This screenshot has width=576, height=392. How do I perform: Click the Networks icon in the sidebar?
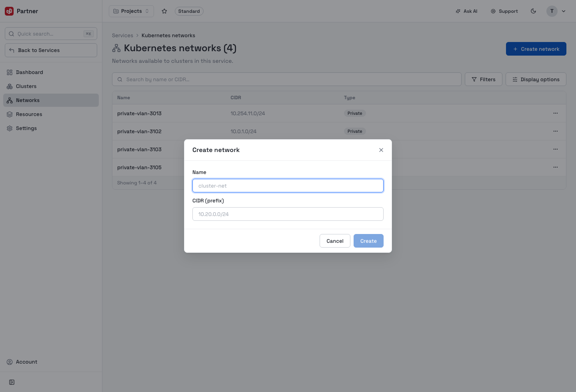pos(10,100)
